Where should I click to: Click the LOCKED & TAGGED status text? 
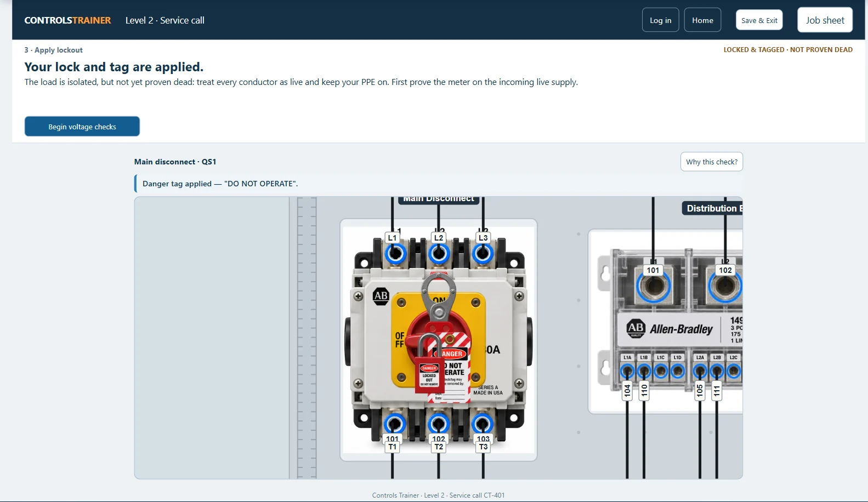point(788,50)
